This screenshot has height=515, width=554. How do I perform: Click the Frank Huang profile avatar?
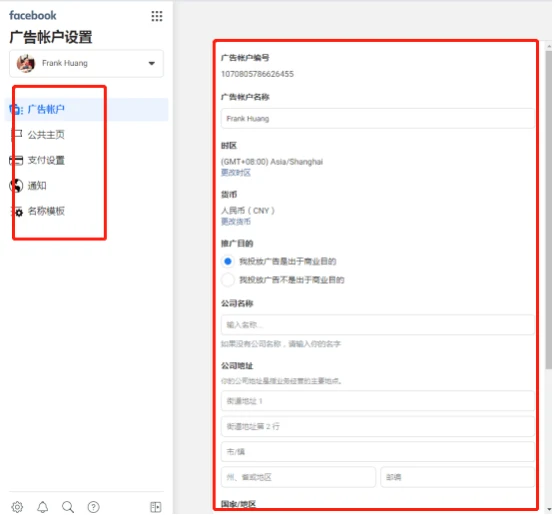pyautogui.click(x=26, y=63)
